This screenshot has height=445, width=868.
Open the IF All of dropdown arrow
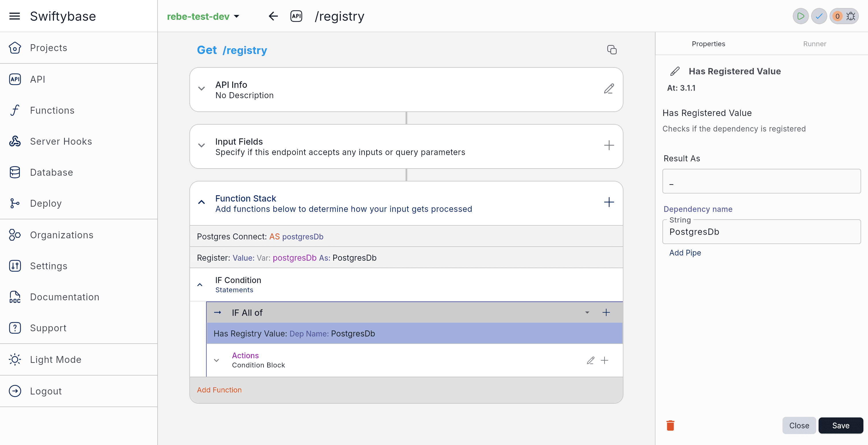[x=587, y=313]
